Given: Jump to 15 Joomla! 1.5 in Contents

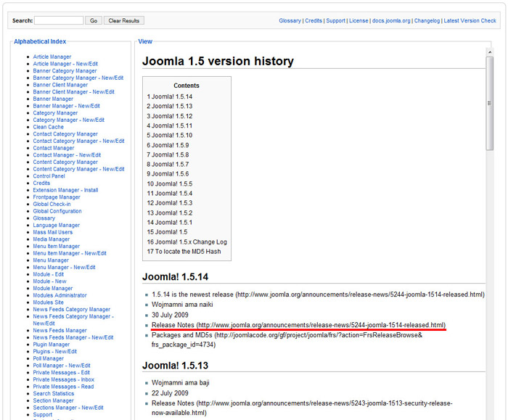Looking at the screenshot, I should 167,232.
